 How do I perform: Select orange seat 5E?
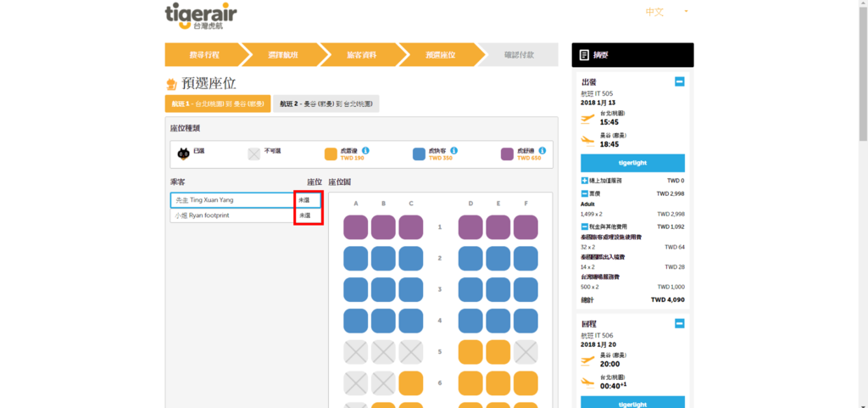[498, 351]
